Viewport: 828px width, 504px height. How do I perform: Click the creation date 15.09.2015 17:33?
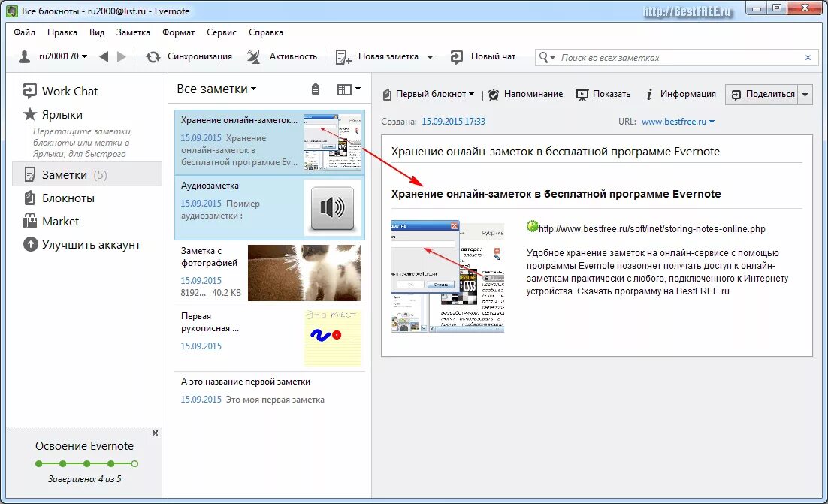453,122
